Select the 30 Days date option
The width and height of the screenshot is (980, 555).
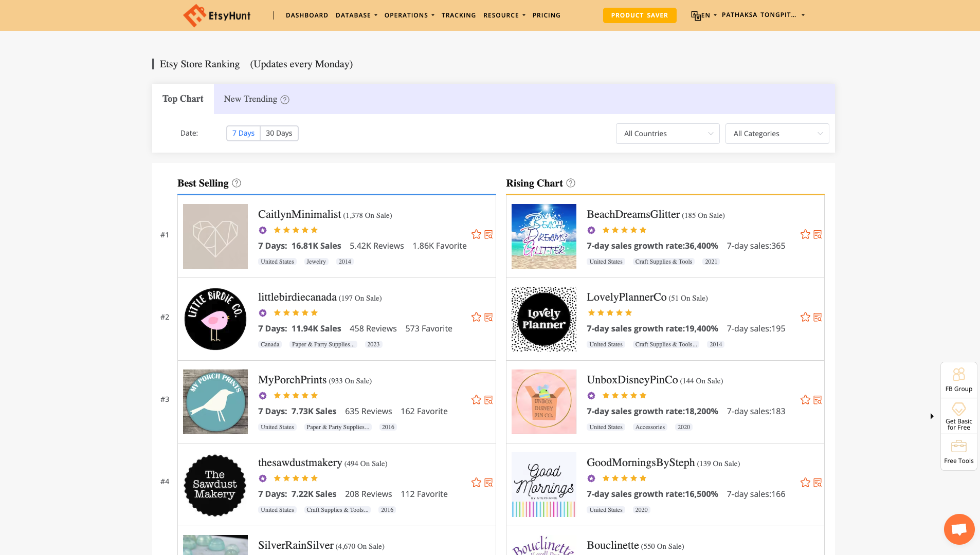tap(279, 133)
